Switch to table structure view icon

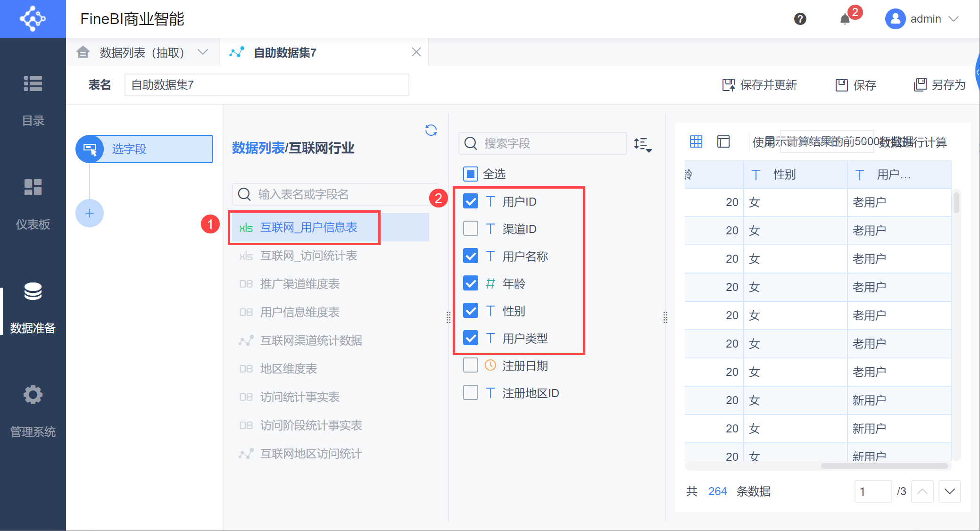click(723, 141)
